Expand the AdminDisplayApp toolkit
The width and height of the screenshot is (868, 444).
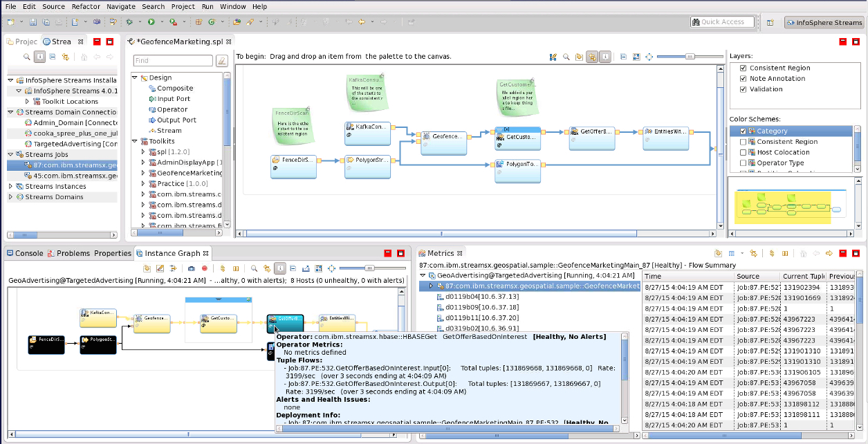click(x=143, y=163)
